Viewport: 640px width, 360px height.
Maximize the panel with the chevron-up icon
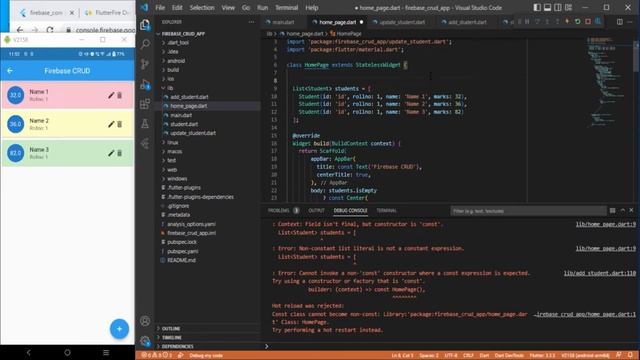(x=622, y=210)
